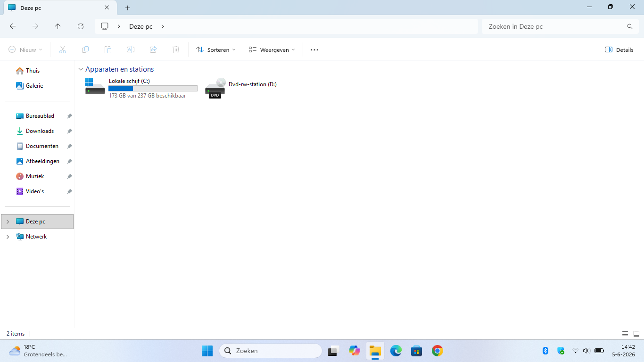Click the Rename icon in the toolbar
This screenshot has height=362, width=644.
(x=131, y=49)
